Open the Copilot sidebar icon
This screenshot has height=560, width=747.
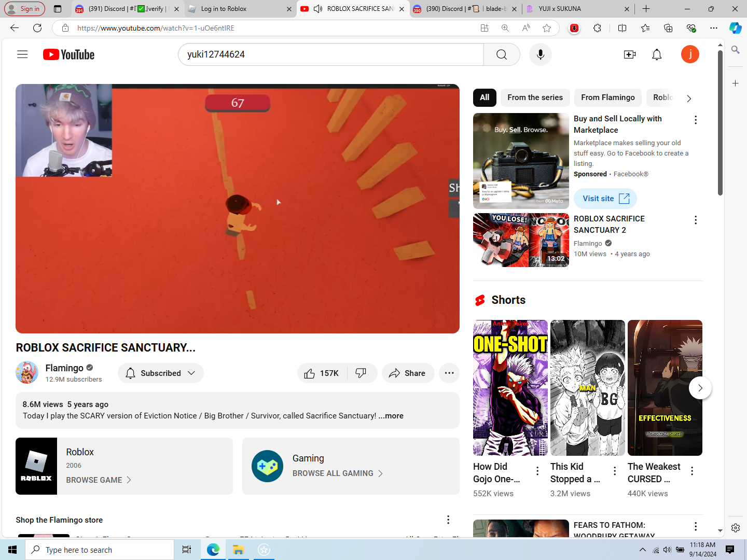click(736, 28)
